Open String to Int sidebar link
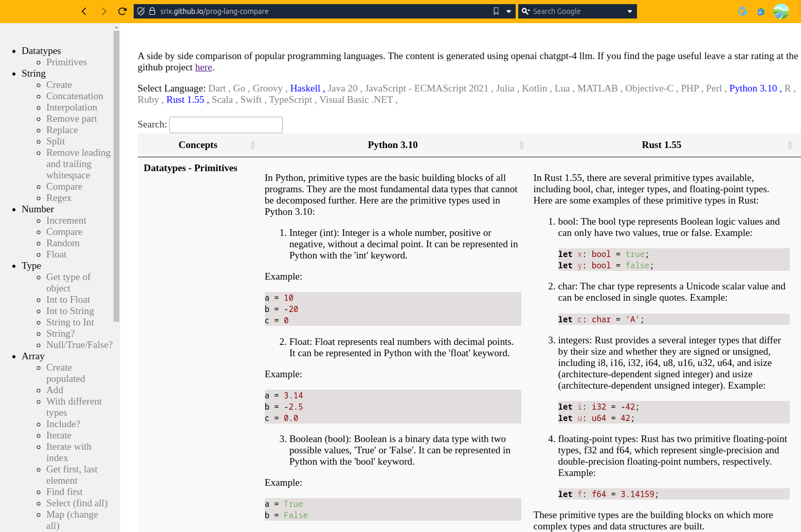This screenshot has width=801, height=532. (x=70, y=322)
